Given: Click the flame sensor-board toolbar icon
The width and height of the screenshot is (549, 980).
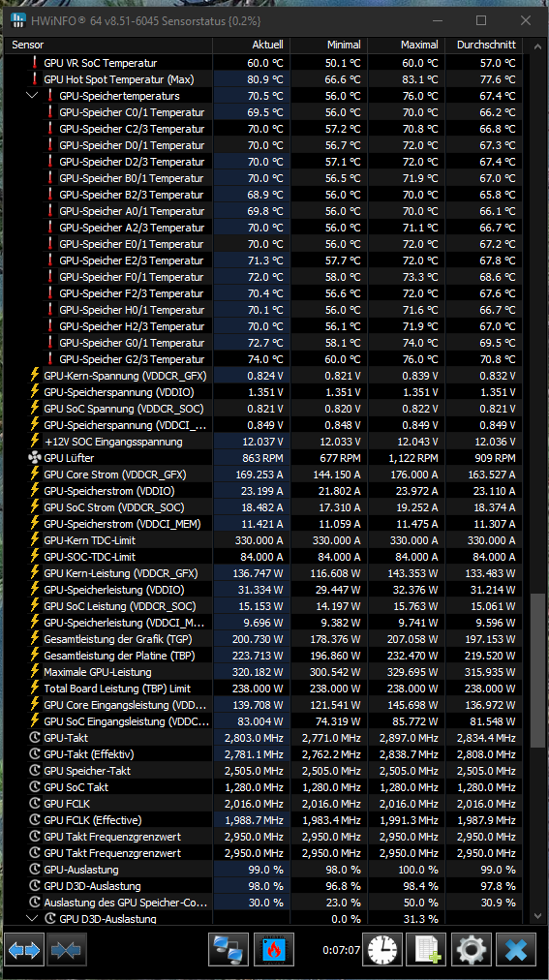Looking at the screenshot, I should [x=274, y=950].
